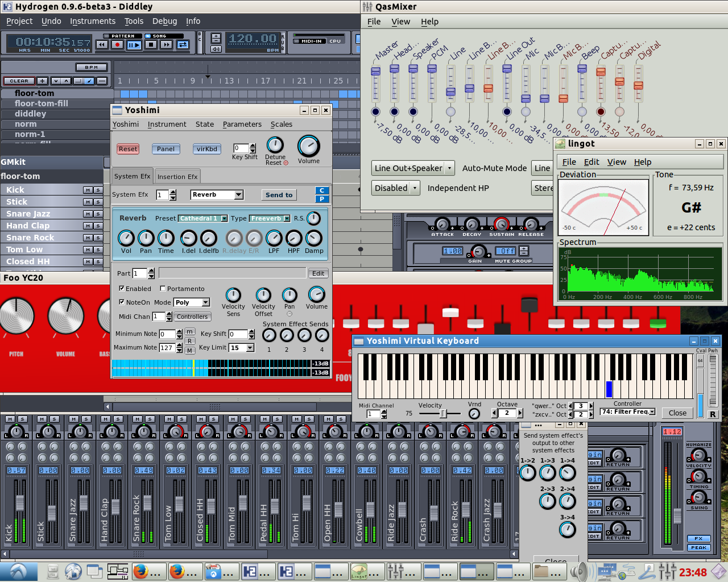Screen dimensions: 728x582
Task: Adjust the Master fader in QasMixer
Action: coord(375,71)
